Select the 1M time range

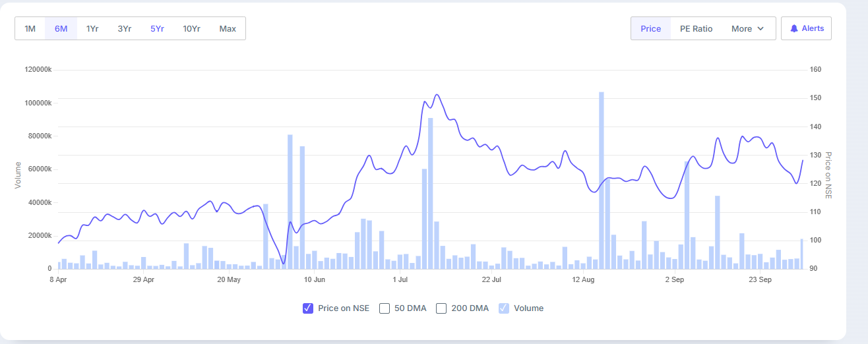pyautogui.click(x=30, y=28)
